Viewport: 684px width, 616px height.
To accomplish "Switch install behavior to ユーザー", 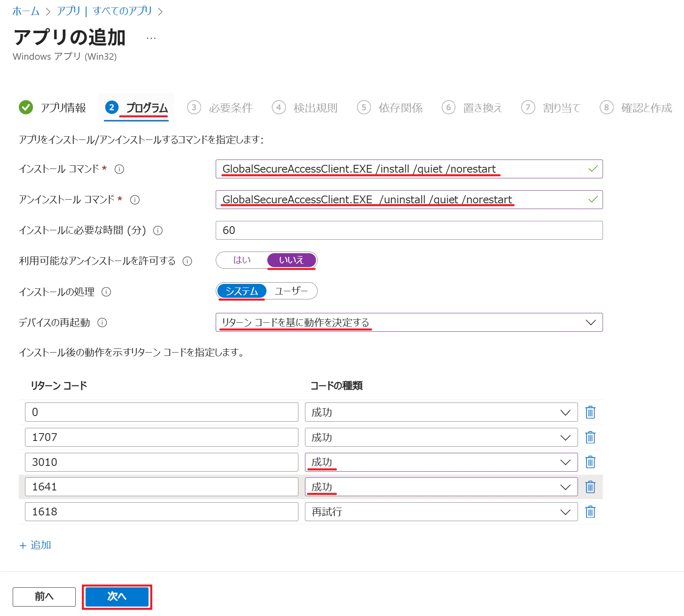I will (x=291, y=291).
